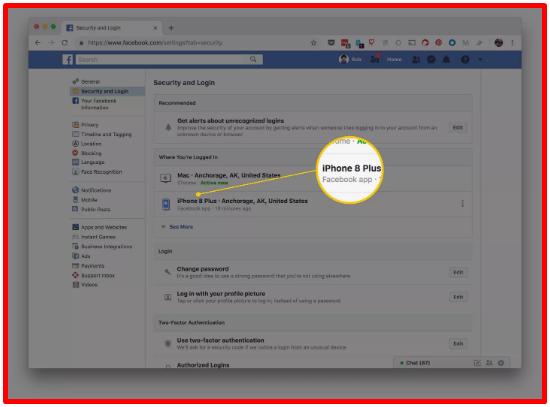Open the Chrome three-dot menu
Screen dimensions: 550x407
click(x=512, y=43)
